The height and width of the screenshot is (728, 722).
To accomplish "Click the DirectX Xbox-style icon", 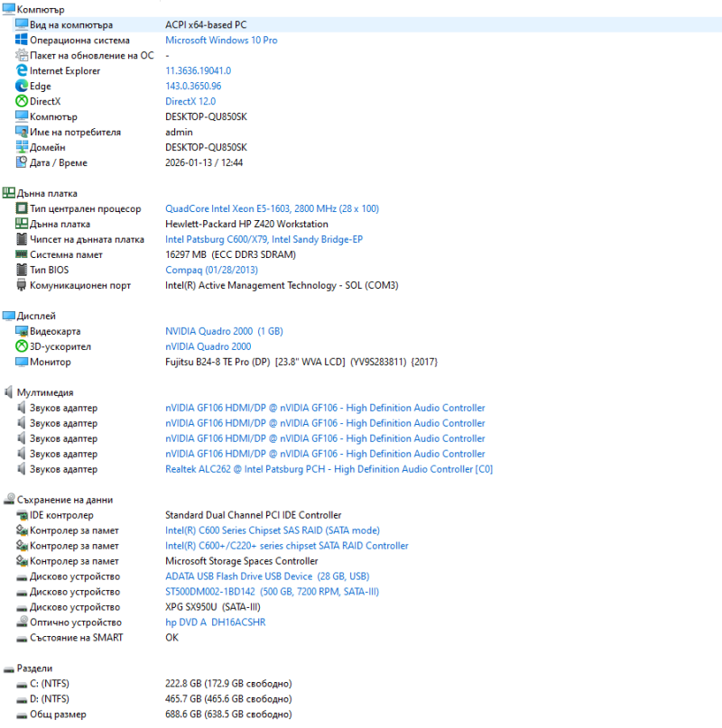I will coord(22,102).
